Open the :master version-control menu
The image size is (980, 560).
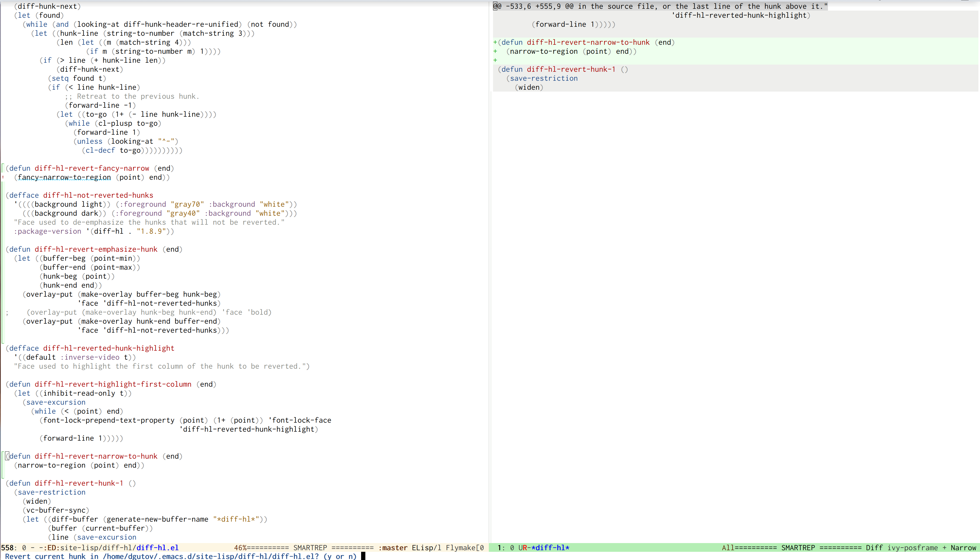tap(393, 548)
